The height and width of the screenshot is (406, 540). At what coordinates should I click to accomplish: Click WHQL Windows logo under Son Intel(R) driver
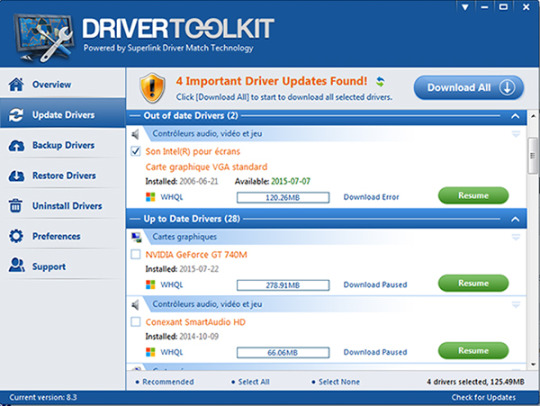(150, 197)
